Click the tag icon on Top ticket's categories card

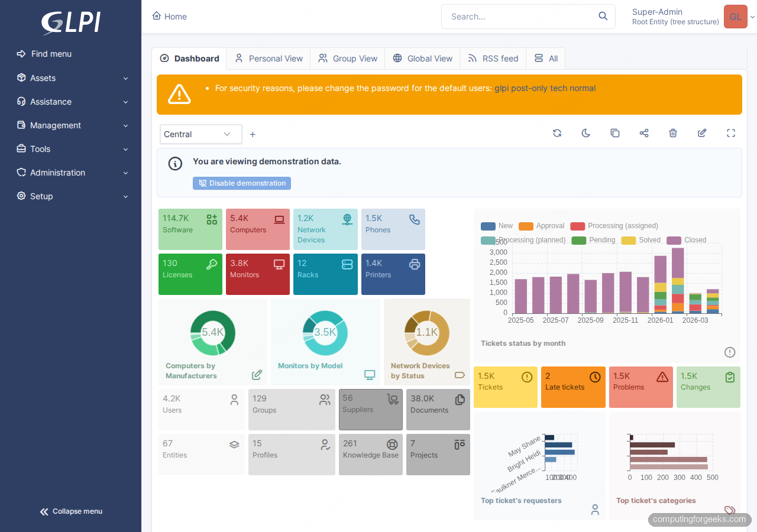729,510
